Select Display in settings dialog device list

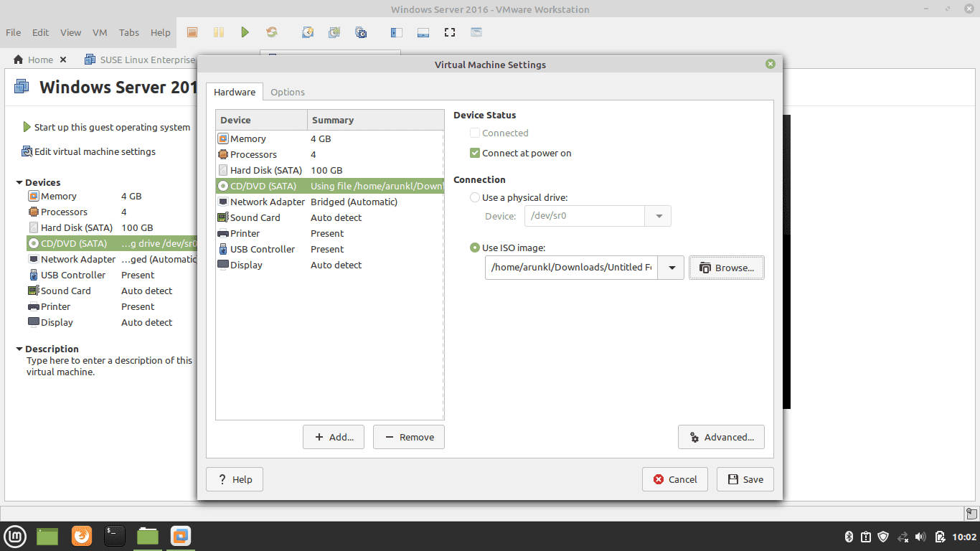tap(330, 265)
